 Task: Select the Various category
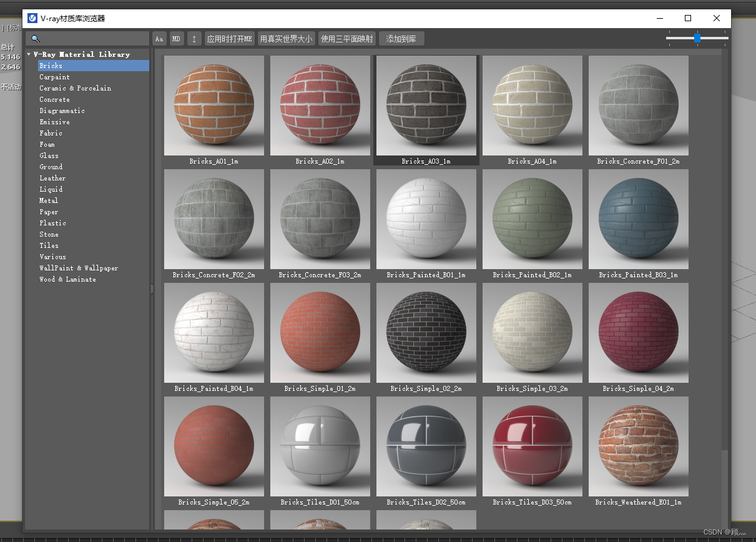(x=52, y=257)
